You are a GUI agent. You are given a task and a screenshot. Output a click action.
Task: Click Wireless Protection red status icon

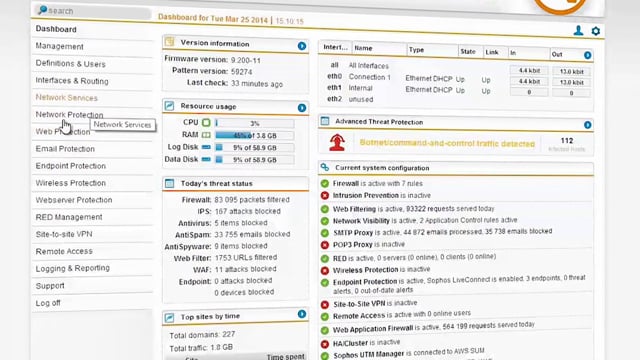(324, 270)
